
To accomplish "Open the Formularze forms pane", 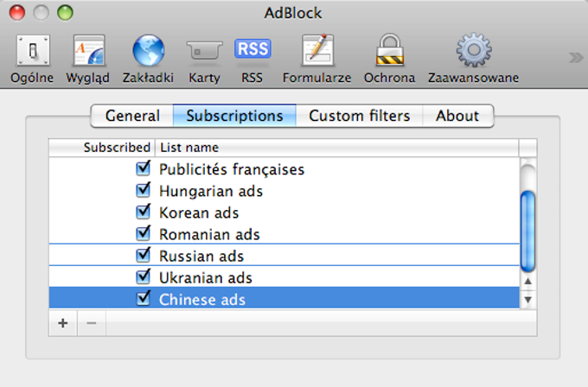I will pyautogui.click(x=317, y=59).
